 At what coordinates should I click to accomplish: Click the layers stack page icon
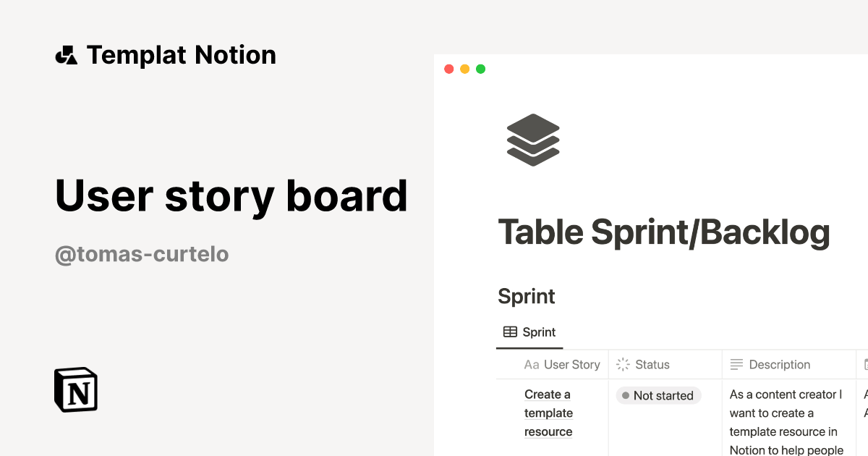pos(532,139)
